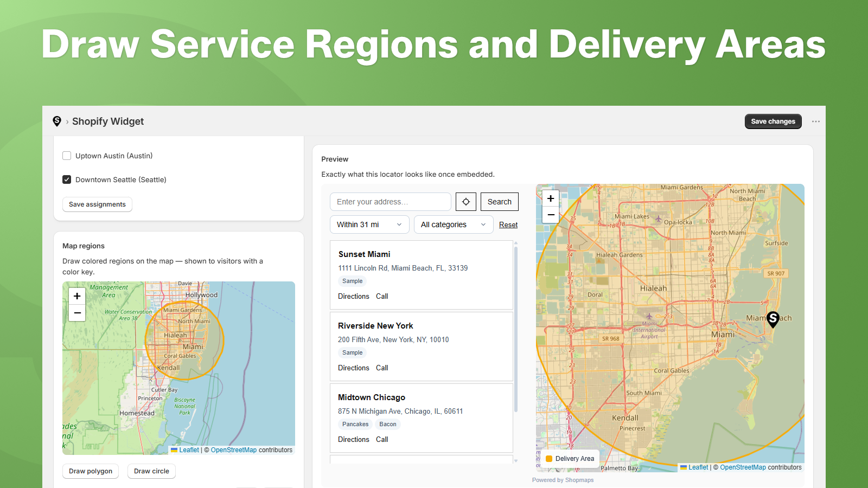Click the Sample tag under Riverside New York
The image size is (868, 488).
click(x=353, y=352)
